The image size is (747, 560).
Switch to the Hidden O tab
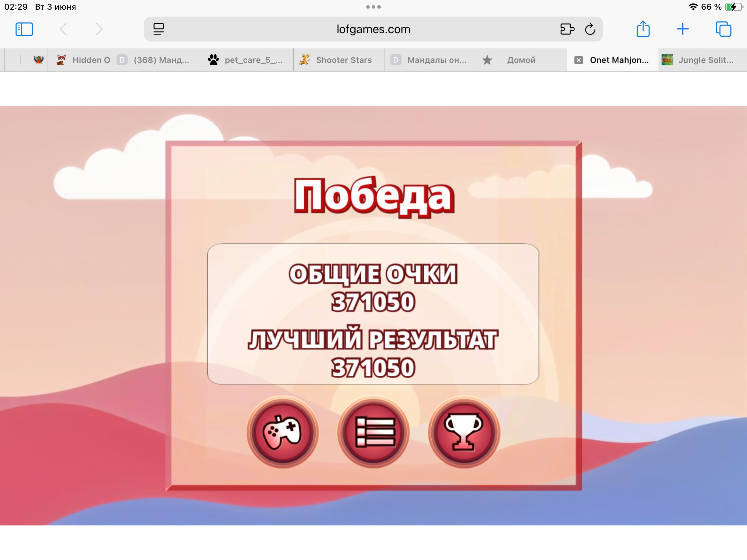click(x=79, y=60)
